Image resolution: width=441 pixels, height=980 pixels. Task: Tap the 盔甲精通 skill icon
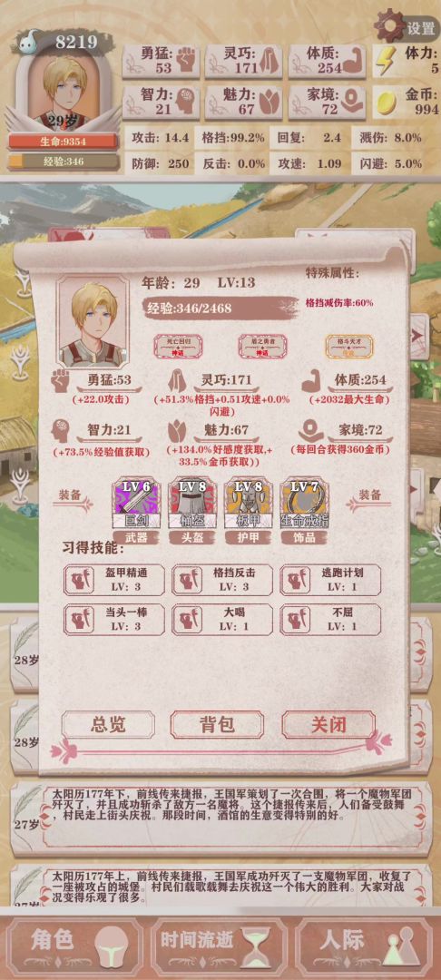pos(79,580)
